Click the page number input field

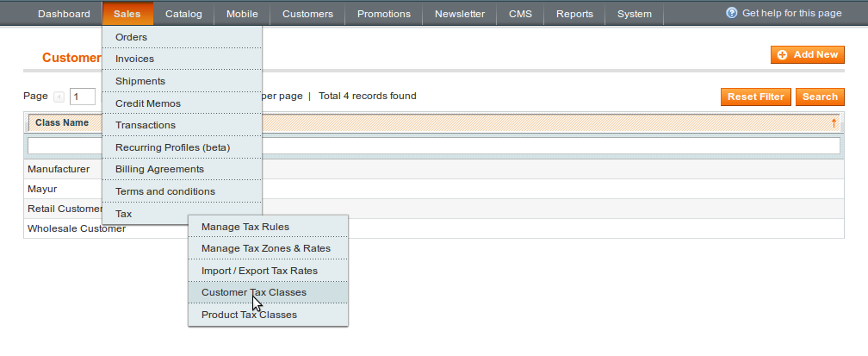pos(83,97)
